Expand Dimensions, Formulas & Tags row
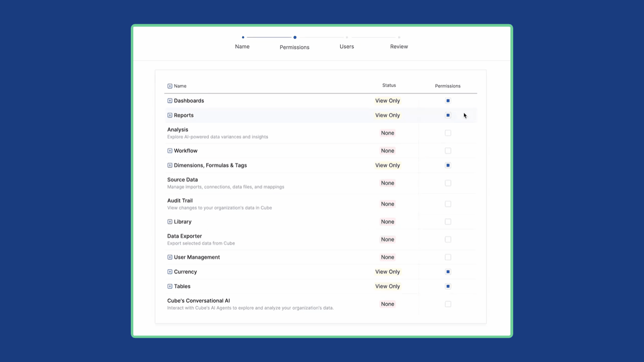The image size is (644, 362). click(170, 165)
